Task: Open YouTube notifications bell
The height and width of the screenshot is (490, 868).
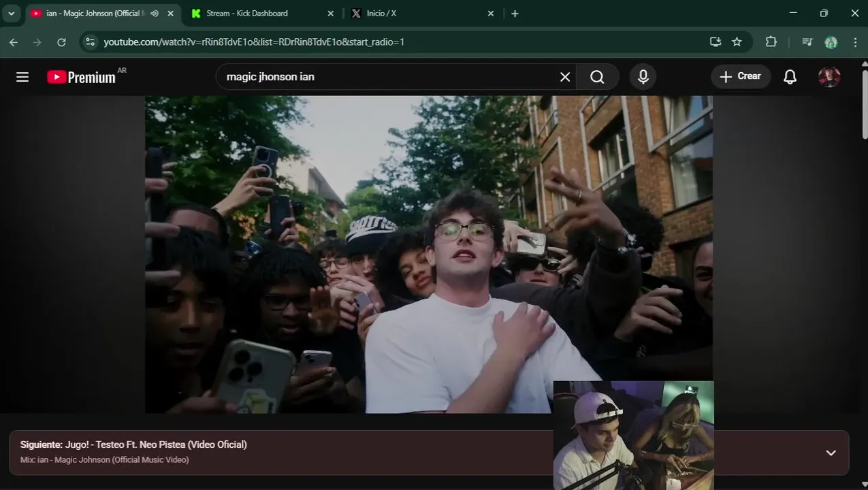Action: pos(790,77)
